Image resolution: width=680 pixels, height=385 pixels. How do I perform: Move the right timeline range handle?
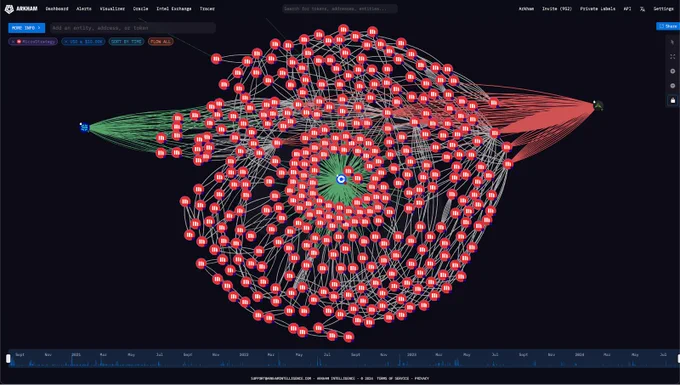pos(678,359)
